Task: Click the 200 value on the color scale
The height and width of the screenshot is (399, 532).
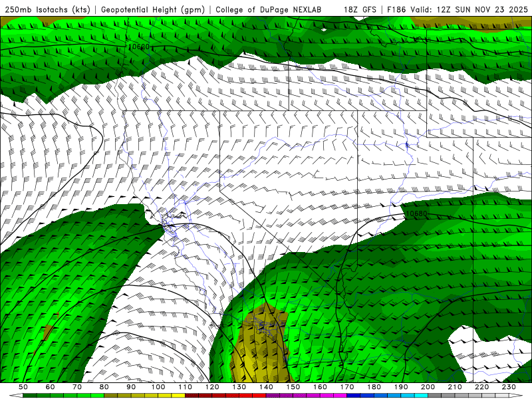Action: pos(428,387)
